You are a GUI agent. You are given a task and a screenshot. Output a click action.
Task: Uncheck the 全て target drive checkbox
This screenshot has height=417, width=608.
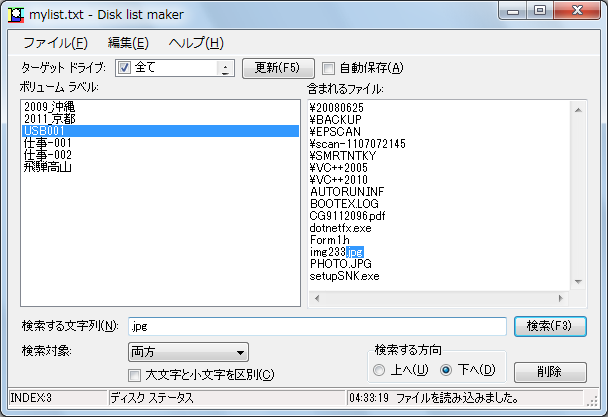[124, 68]
